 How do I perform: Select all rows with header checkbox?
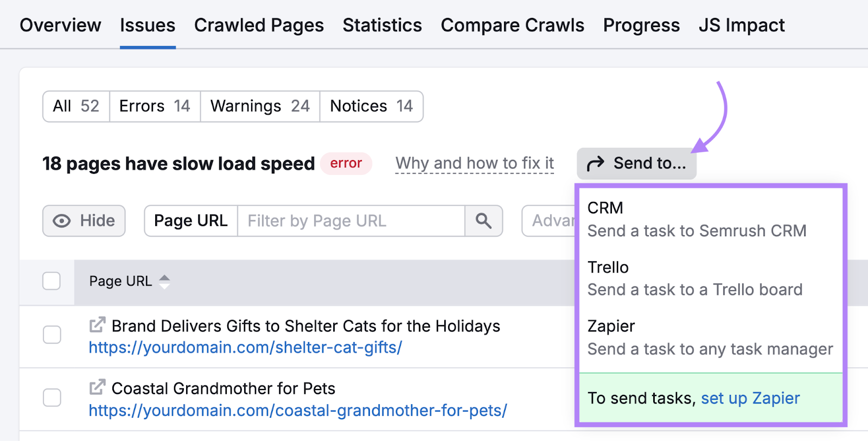(x=52, y=281)
